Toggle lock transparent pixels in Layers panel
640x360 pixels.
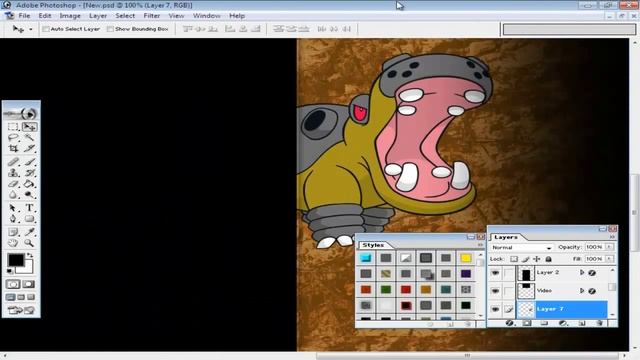(x=514, y=259)
